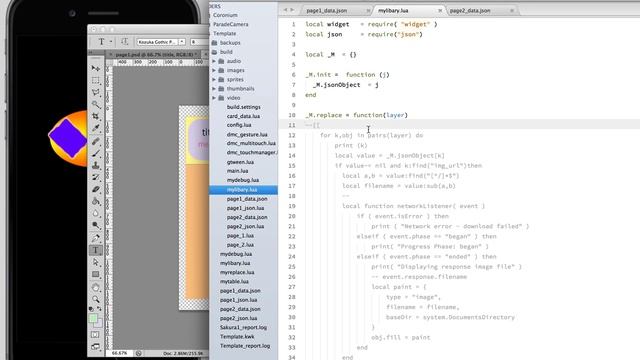Screen dimensions: 640x360
Task: Open build.settings file
Action: point(244,107)
